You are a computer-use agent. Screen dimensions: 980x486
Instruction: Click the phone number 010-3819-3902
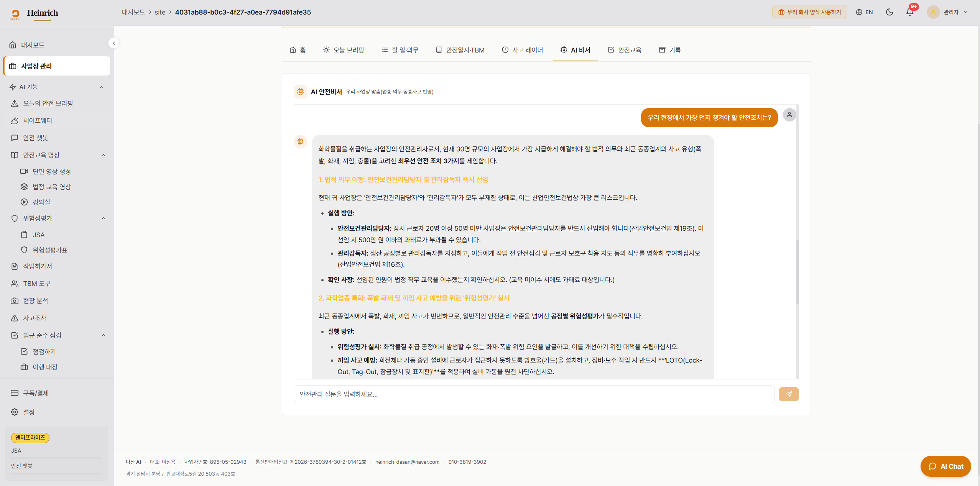(467, 462)
